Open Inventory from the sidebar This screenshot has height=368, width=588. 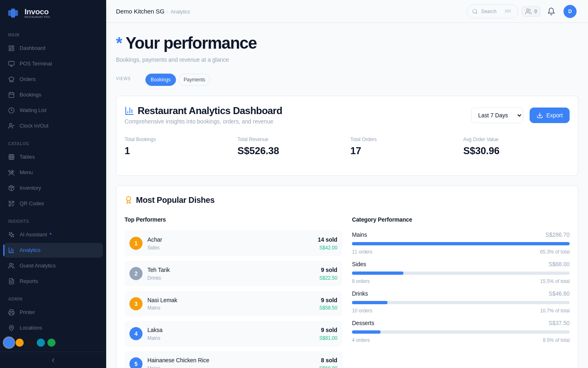[30, 188]
